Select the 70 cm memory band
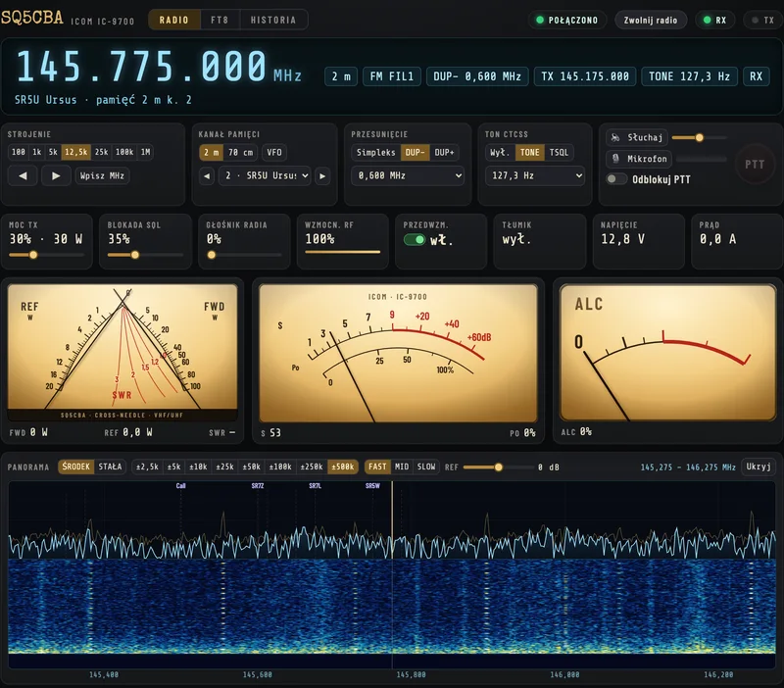 (x=240, y=153)
